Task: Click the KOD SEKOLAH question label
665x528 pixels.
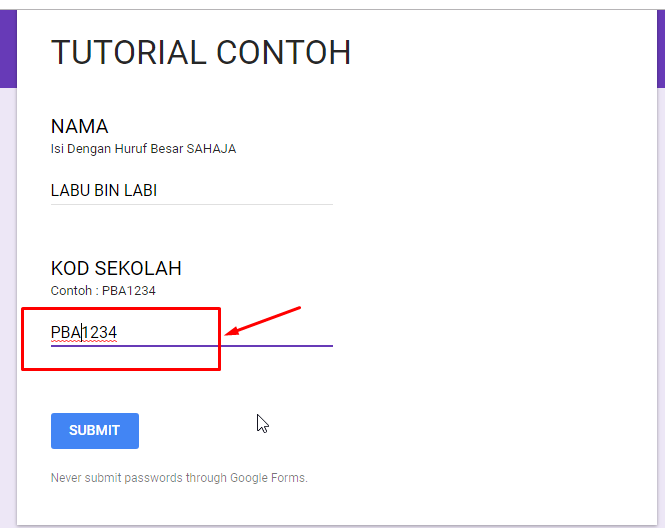Action: pos(116,269)
